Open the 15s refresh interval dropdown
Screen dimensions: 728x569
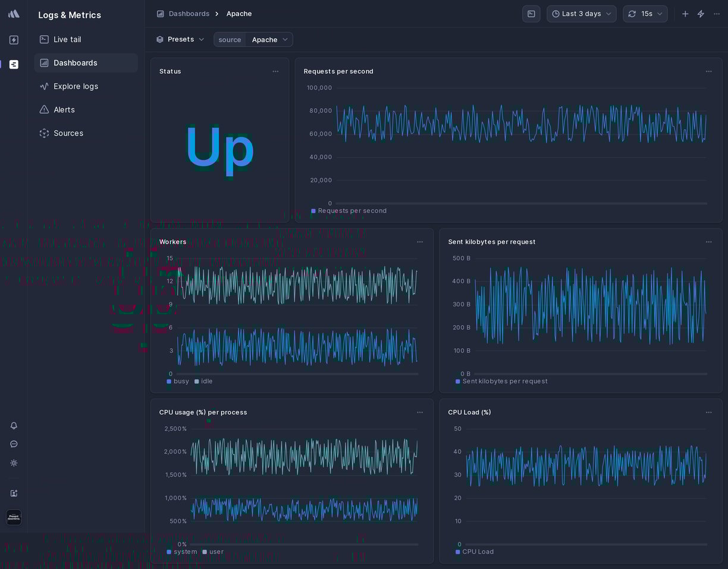tap(645, 14)
